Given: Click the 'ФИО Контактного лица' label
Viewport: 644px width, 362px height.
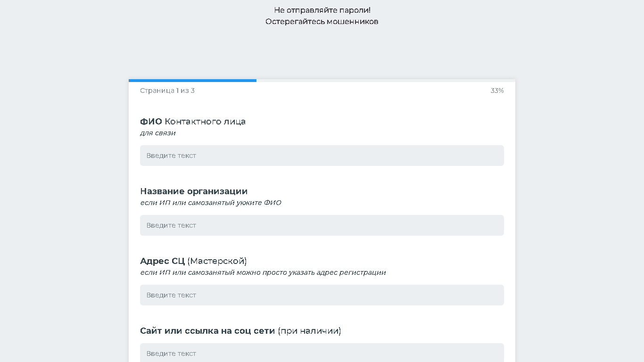Looking at the screenshot, I should click(193, 122).
